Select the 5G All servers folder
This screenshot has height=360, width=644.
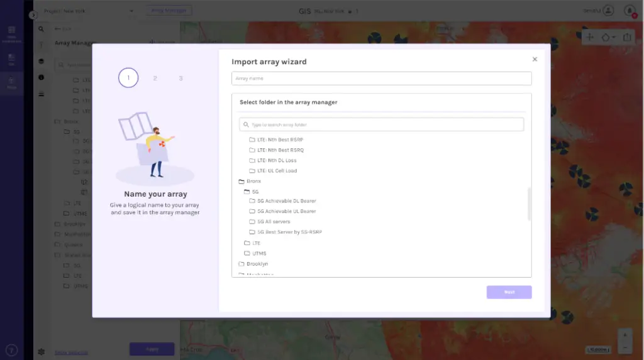tap(274, 222)
